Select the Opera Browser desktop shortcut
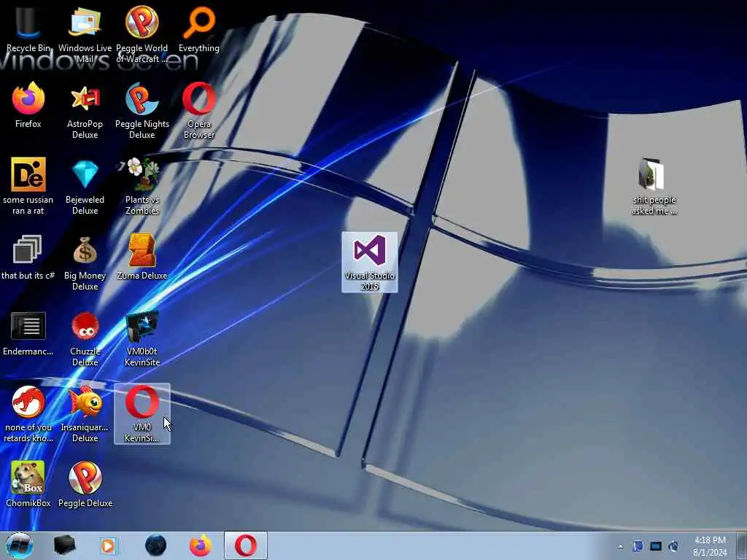Screen dimensions: 747x560 coord(199,111)
